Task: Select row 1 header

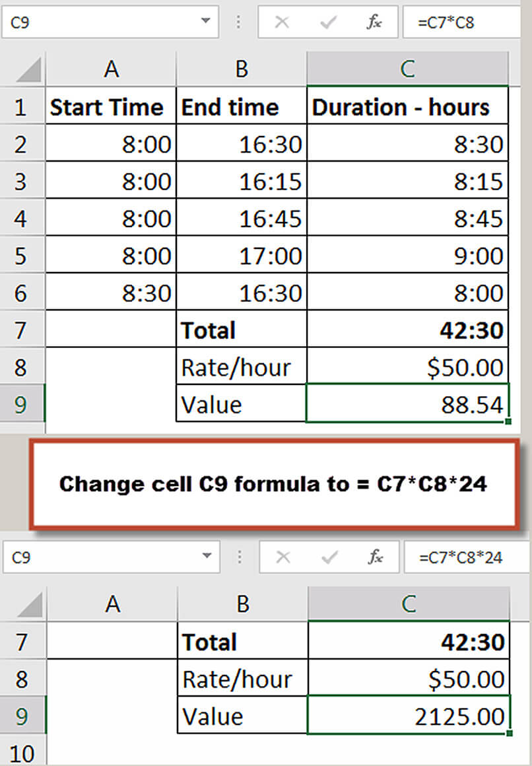Action: click(22, 106)
